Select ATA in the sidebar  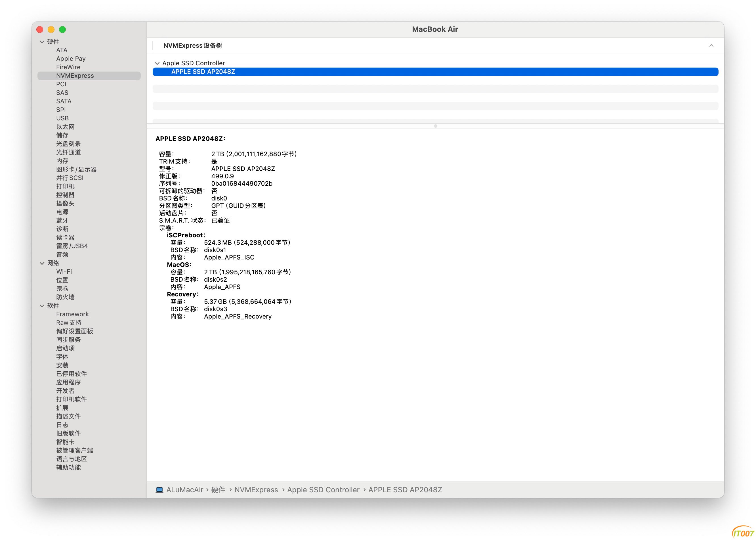pyautogui.click(x=62, y=50)
